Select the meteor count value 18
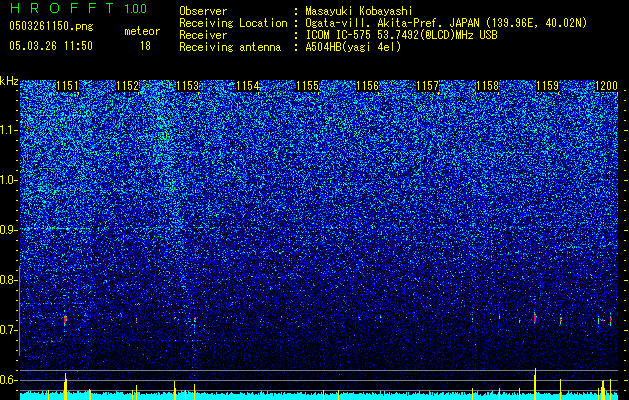 pos(145,46)
